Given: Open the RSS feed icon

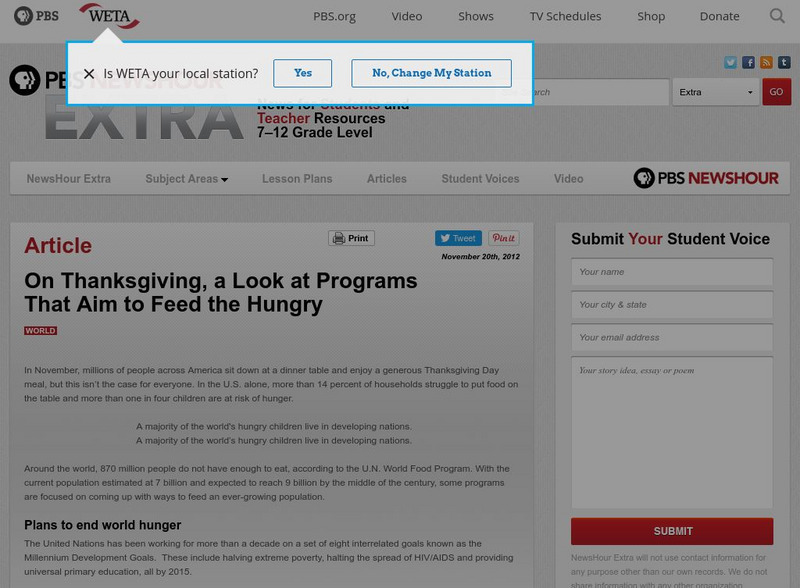Looking at the screenshot, I should 766,62.
